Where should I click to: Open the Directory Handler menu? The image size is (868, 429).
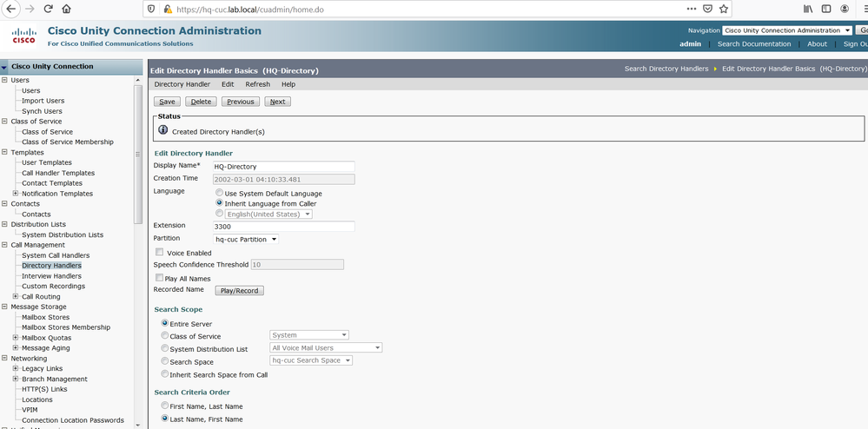tap(182, 84)
